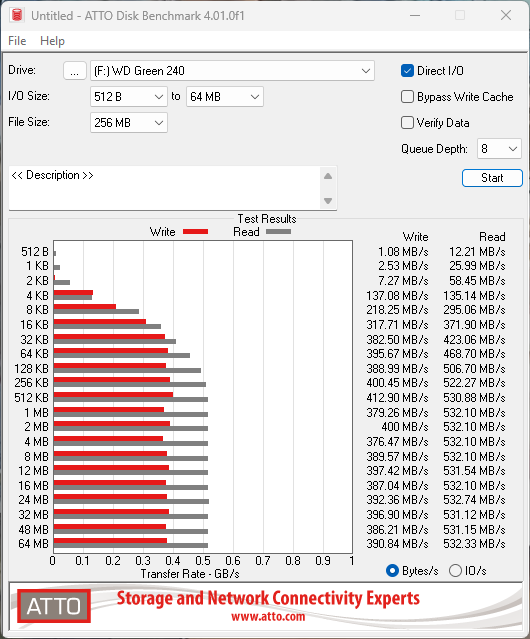This screenshot has width=530, height=639.
Task: Click the ATTO app icon in title bar
Action: [17, 15]
